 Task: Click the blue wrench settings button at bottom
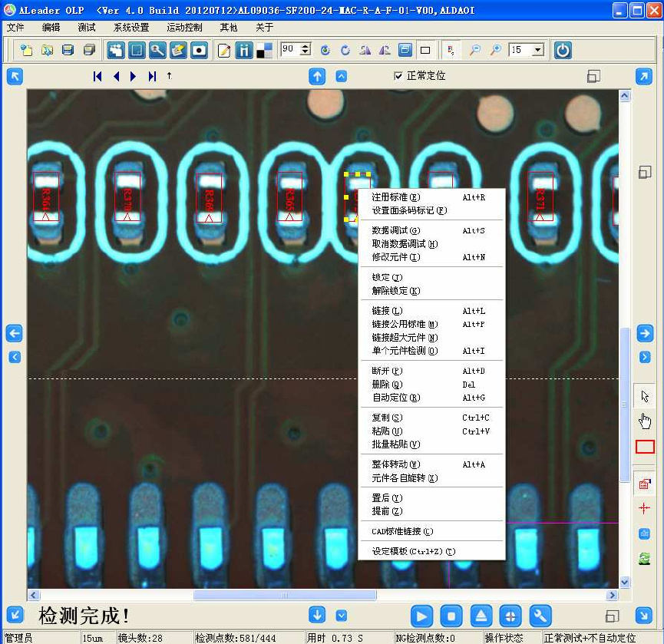(540, 616)
